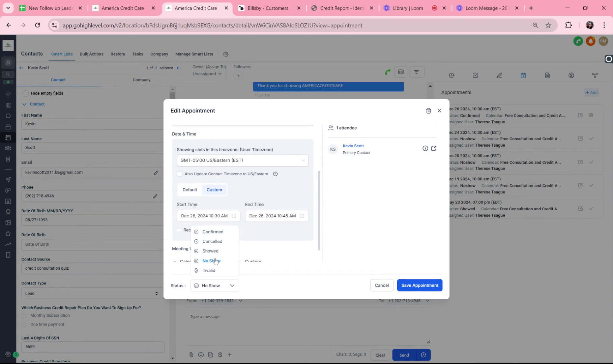
Task: Expand the Status No Show dropdown
Action: [x=215, y=285]
